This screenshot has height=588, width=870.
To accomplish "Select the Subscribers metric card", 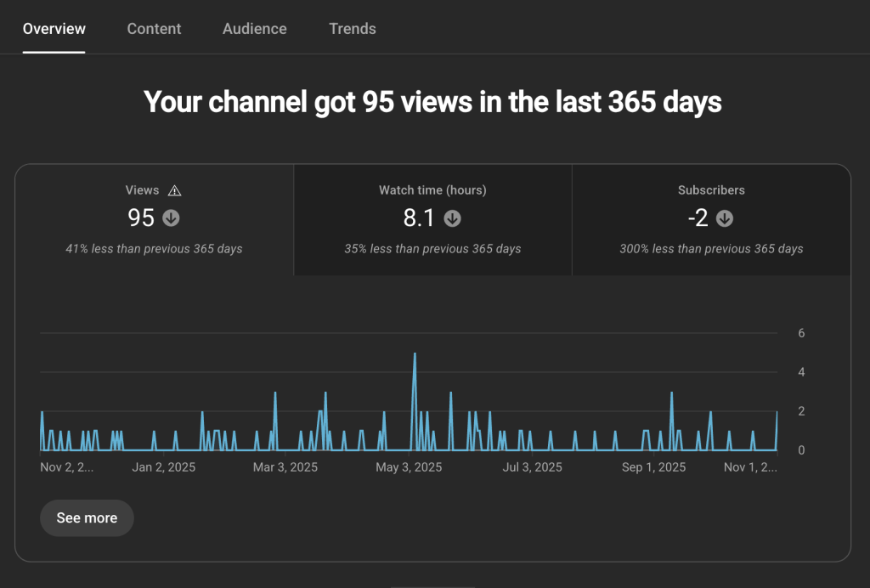I will click(x=711, y=219).
